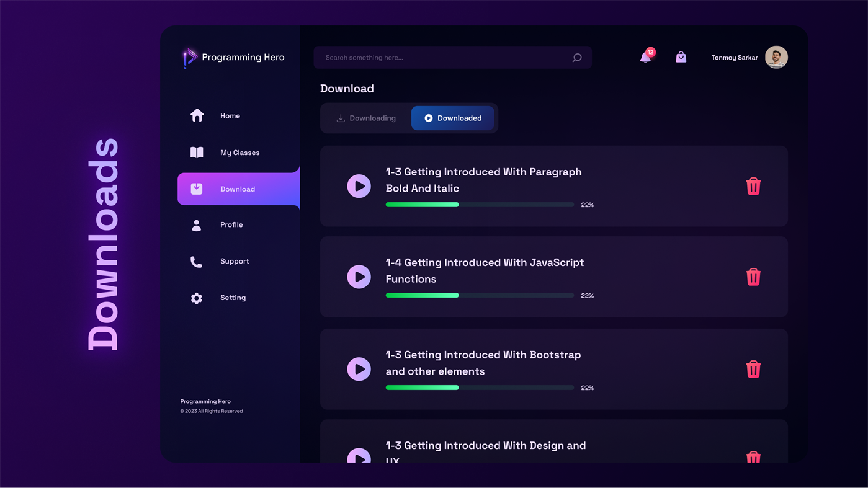The image size is (868, 488).
Task: Play the Bootstrap and other elements video
Action: tap(359, 369)
